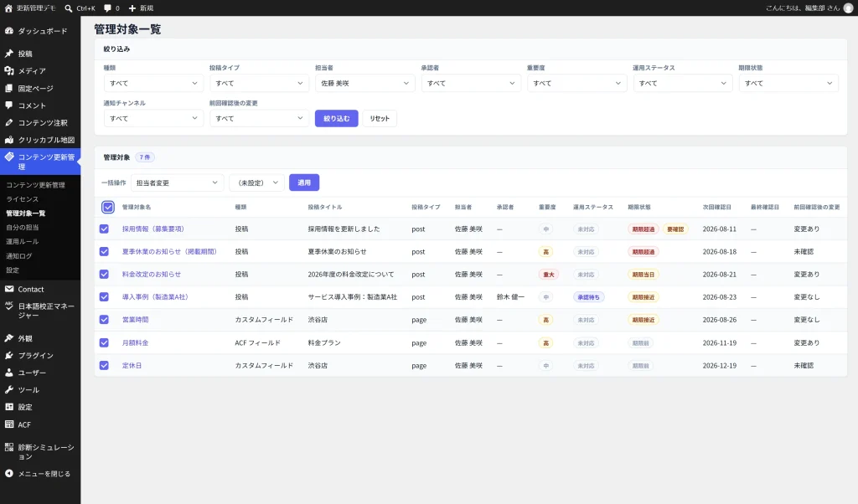Open the コンテンツ更新管理 submenu item

(35, 185)
